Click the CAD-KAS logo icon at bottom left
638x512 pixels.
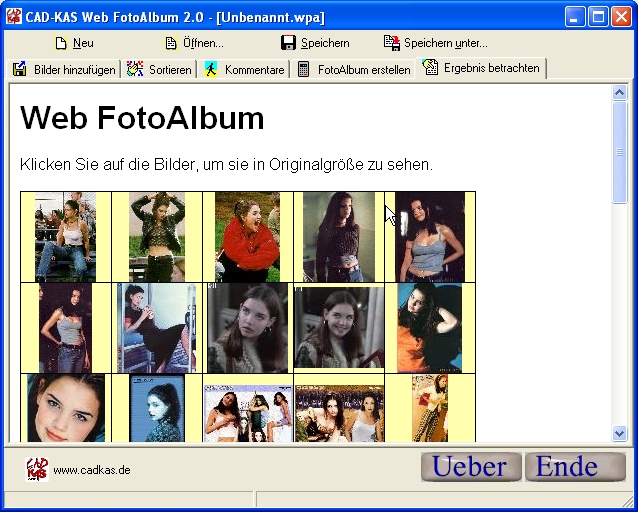pyautogui.click(x=36, y=468)
